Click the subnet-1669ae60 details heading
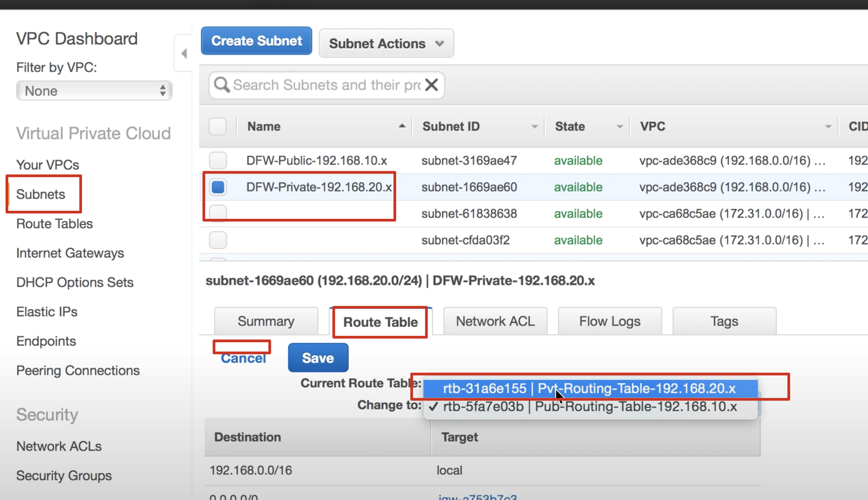 coord(400,280)
